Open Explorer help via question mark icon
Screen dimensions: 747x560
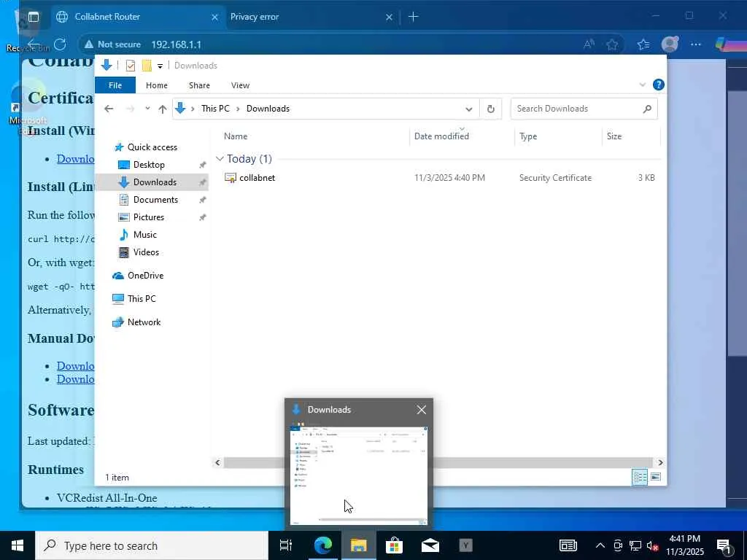click(x=659, y=85)
